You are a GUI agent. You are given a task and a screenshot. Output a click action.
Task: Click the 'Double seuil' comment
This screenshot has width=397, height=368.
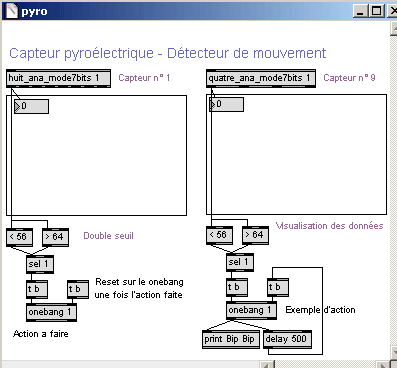click(x=109, y=236)
